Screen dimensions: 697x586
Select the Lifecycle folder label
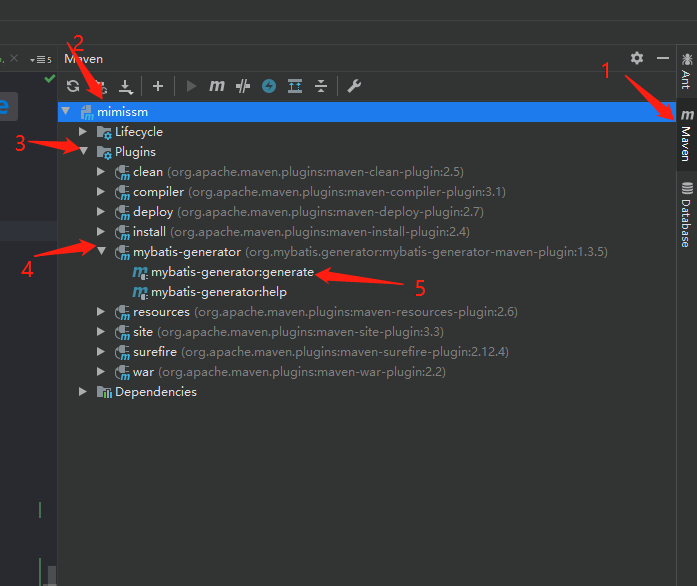point(139,132)
